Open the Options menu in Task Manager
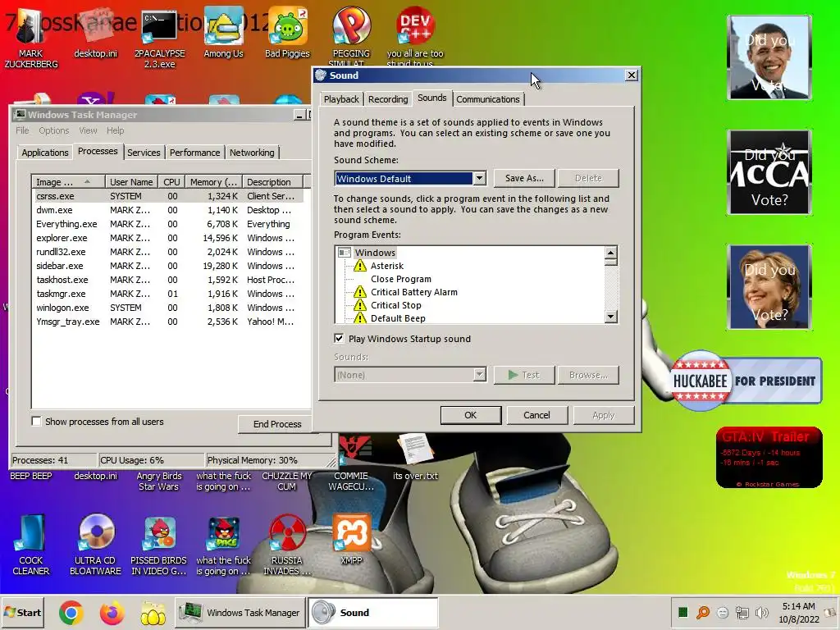 pos(53,130)
